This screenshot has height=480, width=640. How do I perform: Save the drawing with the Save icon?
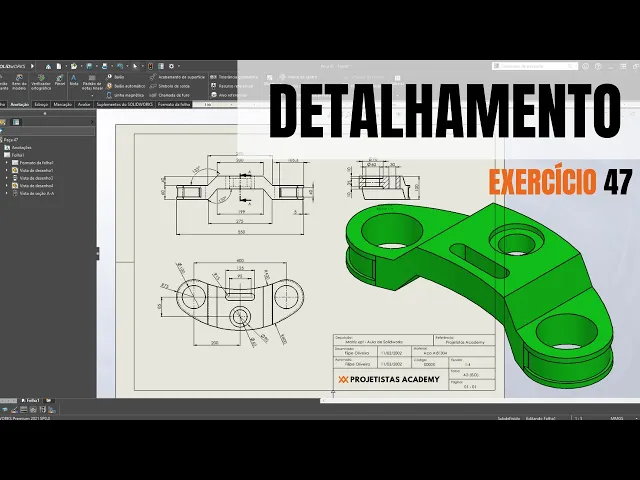pyautogui.click(x=89, y=66)
